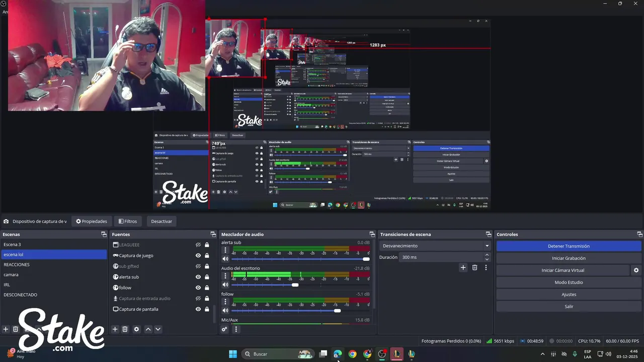This screenshot has width=644, height=362.
Task: Mute the follow audio channel
Action: [x=225, y=311]
